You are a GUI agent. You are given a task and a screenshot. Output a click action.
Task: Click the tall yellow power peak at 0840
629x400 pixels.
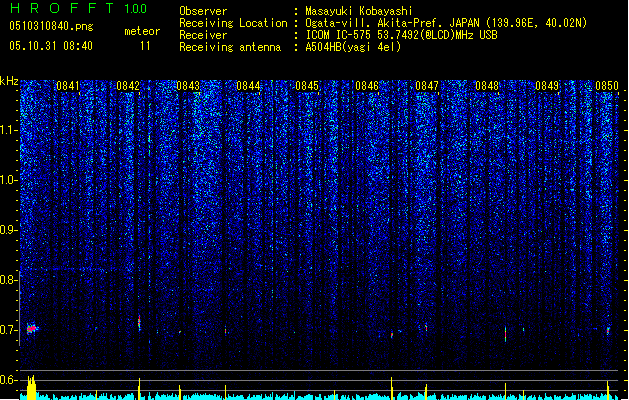(31, 388)
